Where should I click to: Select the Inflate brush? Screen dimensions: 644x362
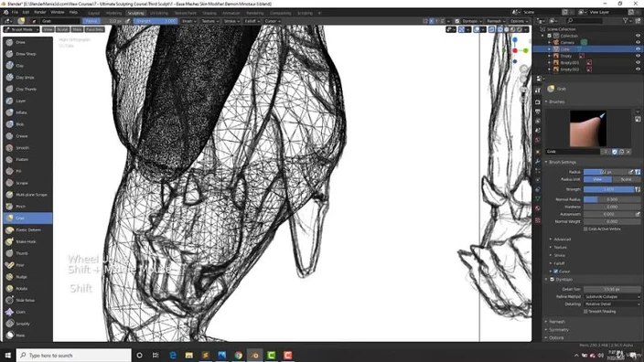click(x=27, y=112)
